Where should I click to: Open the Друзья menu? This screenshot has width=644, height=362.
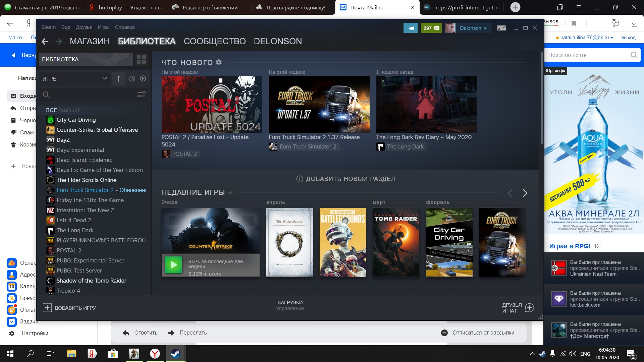84,27
